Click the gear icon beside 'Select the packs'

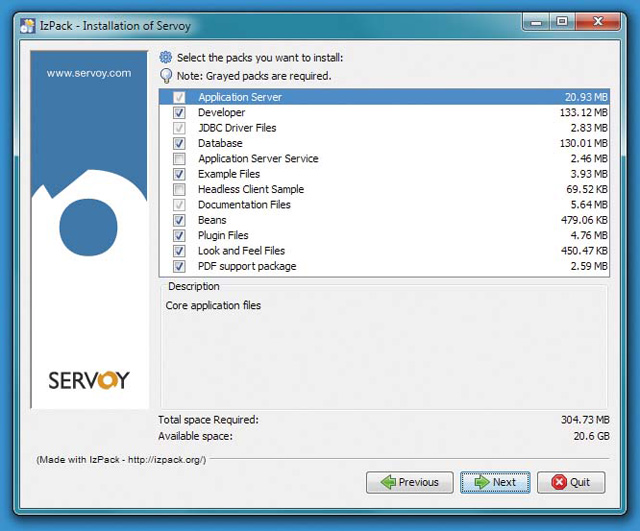[x=166, y=57]
